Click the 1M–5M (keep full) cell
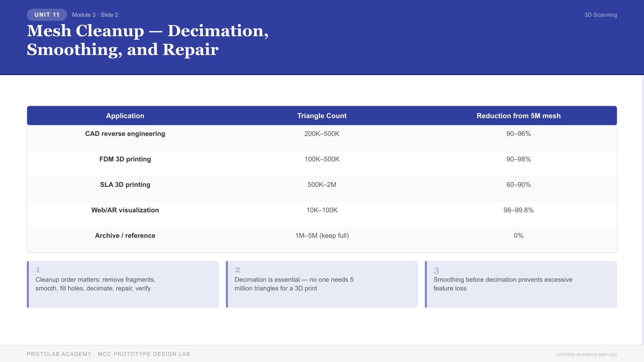This screenshot has height=362, width=644. [322, 236]
